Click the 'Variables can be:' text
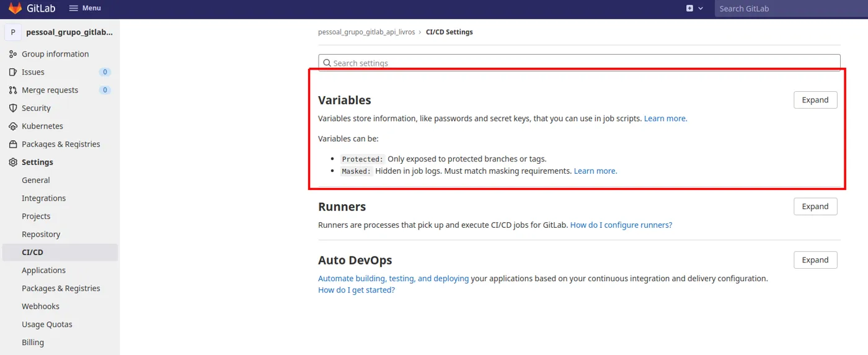 pyautogui.click(x=348, y=138)
